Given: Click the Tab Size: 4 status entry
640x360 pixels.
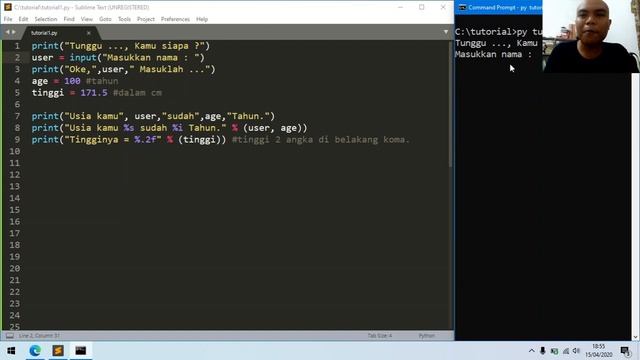Looking at the screenshot, I should [380, 336].
